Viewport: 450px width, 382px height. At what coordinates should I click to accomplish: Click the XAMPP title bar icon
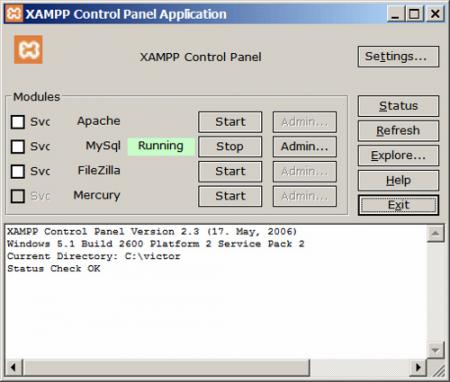click(x=14, y=14)
